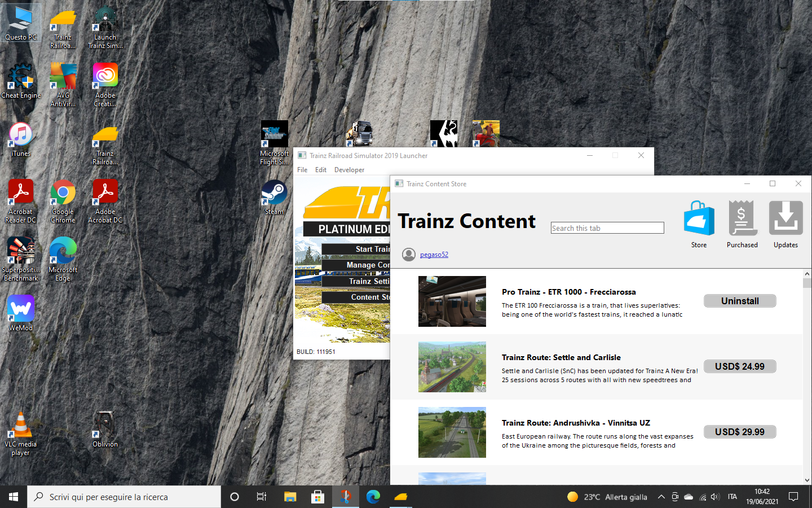Image resolution: width=812 pixels, height=508 pixels.
Task: Select the Steam desktop icon
Action: point(275,198)
